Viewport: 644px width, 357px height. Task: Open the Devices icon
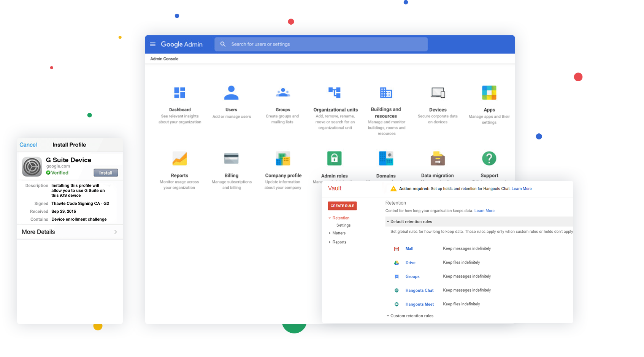coord(438,93)
